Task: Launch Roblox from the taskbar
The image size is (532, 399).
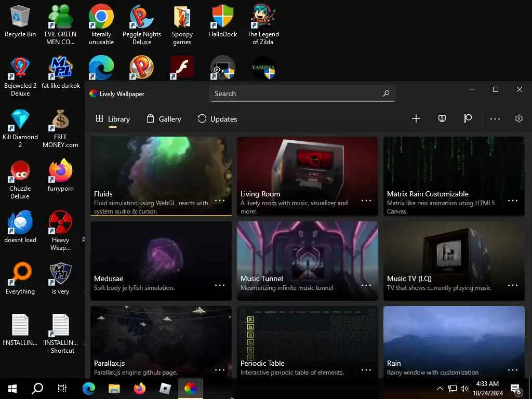Action: (165, 389)
